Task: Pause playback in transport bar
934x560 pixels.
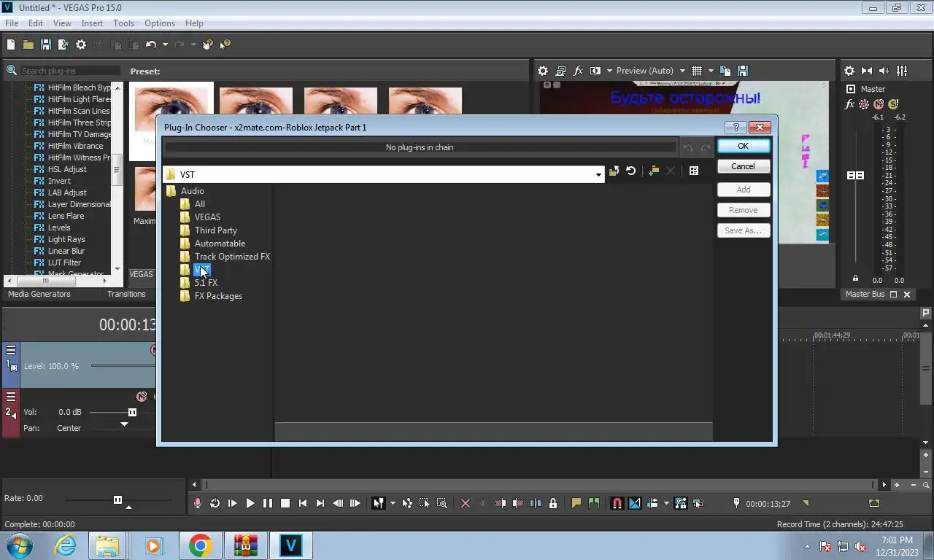Action: tap(267, 503)
